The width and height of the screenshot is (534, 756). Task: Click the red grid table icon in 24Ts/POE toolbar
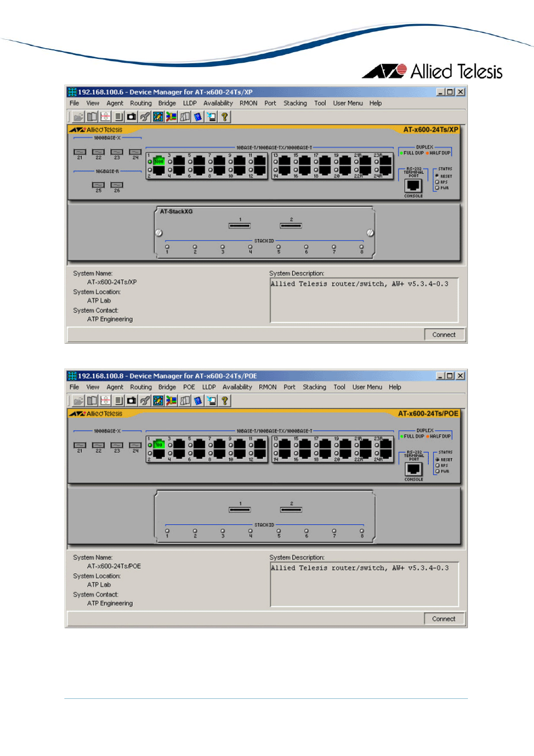(x=105, y=400)
